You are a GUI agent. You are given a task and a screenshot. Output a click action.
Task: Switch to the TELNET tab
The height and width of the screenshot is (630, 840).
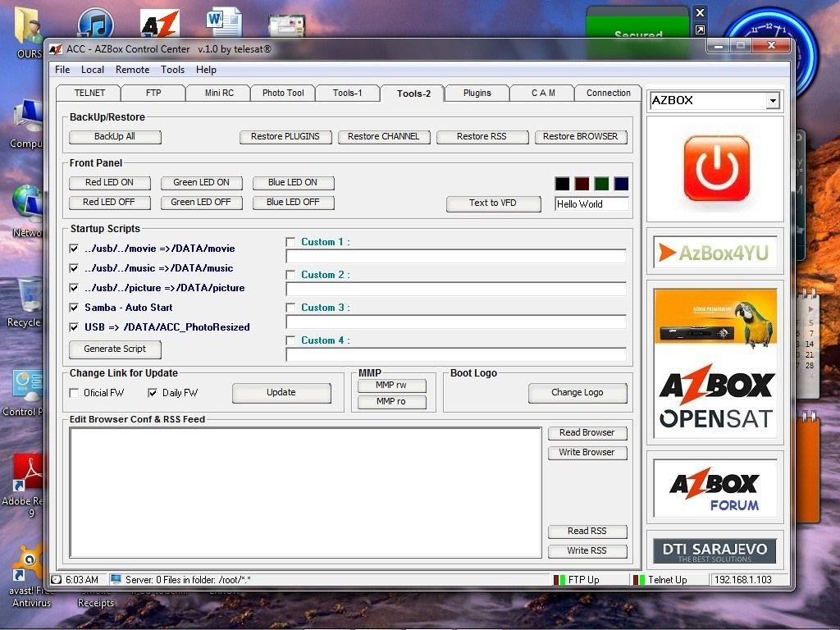89,93
